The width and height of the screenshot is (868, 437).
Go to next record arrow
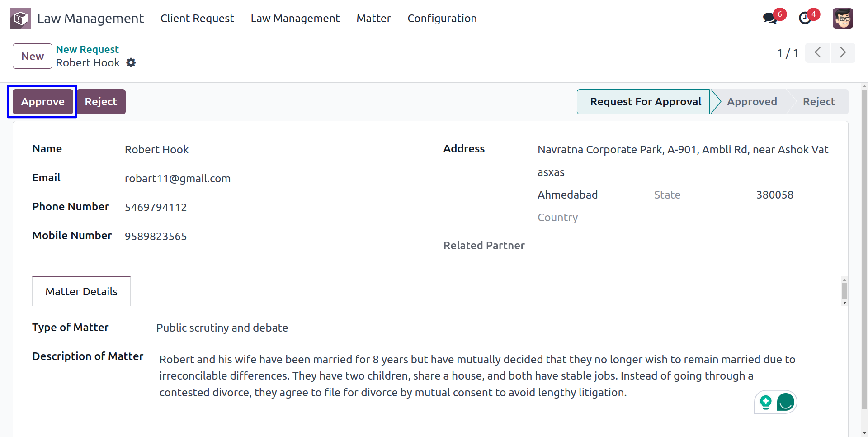tap(843, 52)
